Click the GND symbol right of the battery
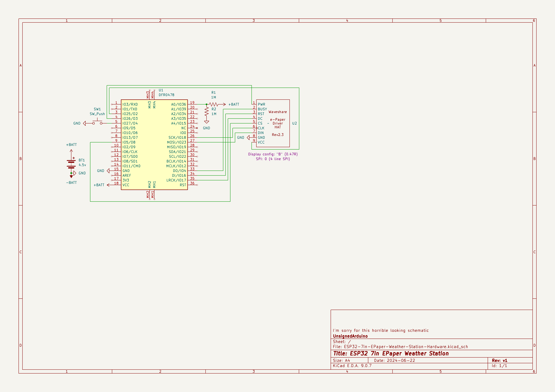 click(75, 173)
